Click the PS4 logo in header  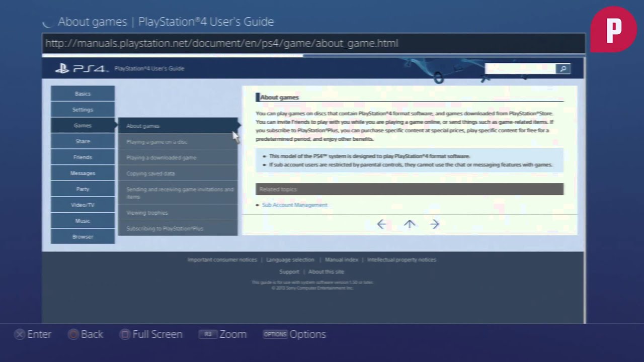tap(81, 69)
